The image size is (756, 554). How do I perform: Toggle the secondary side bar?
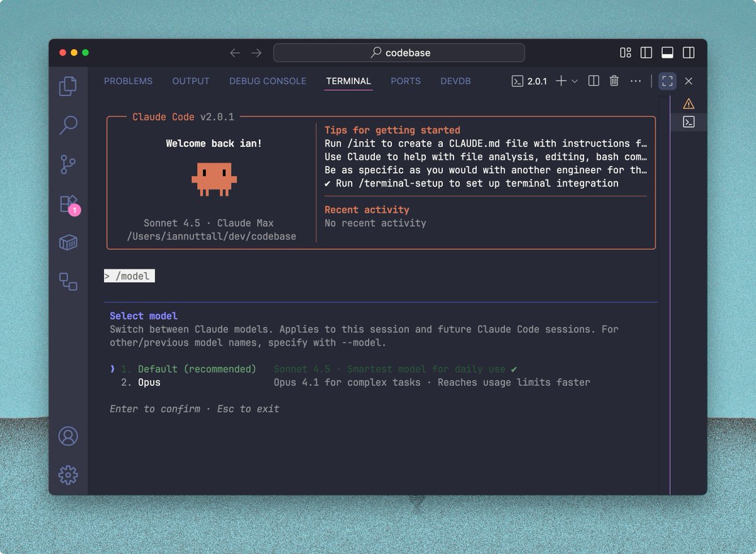tap(689, 53)
